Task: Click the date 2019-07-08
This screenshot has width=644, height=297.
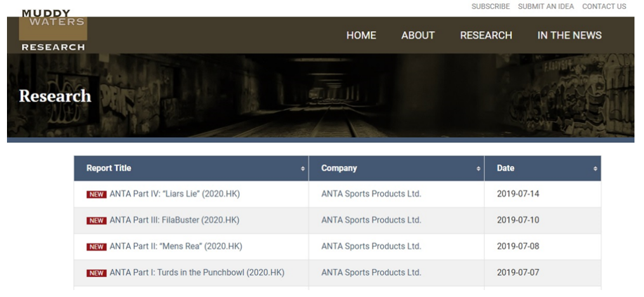Action: [518, 246]
